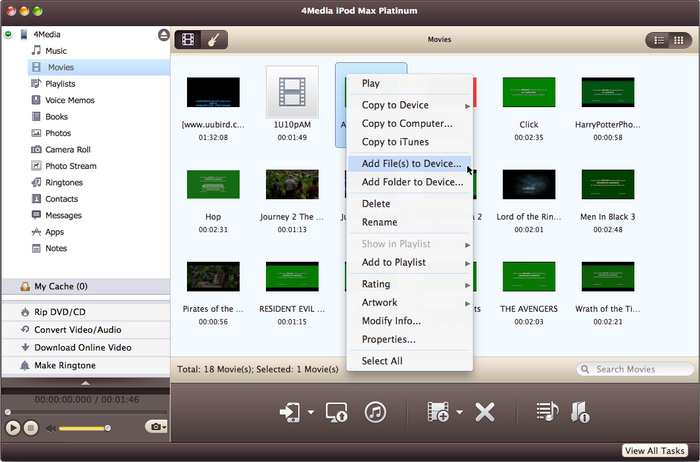Click the playlist music note toolbar icon
This screenshot has height=462, width=700.
[546, 411]
